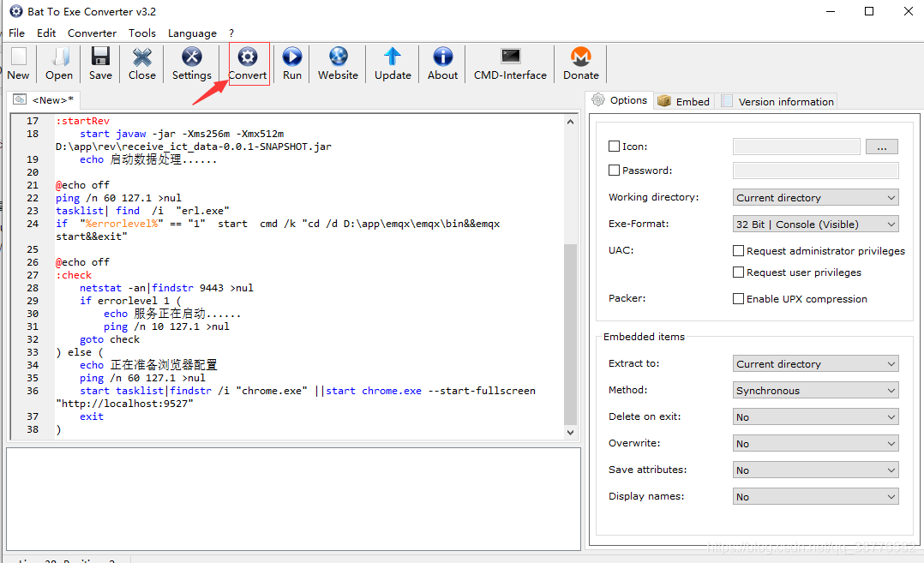Click the Version information tab page icon

click(727, 101)
